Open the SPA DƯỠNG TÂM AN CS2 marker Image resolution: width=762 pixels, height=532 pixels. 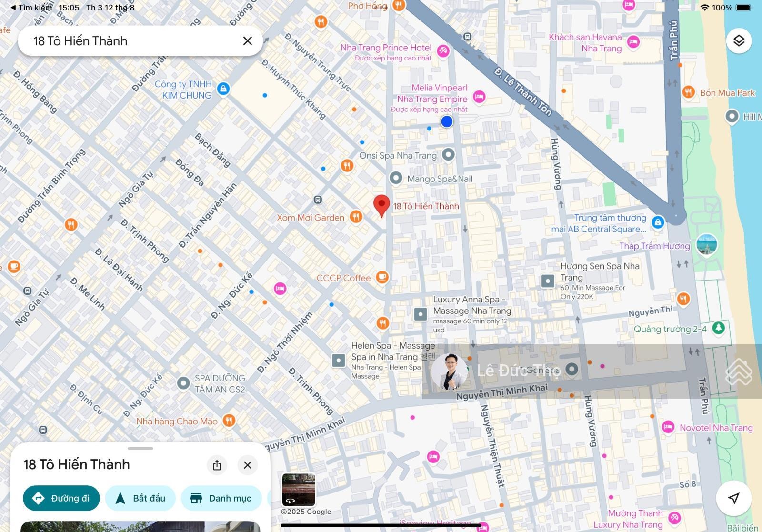[183, 383]
